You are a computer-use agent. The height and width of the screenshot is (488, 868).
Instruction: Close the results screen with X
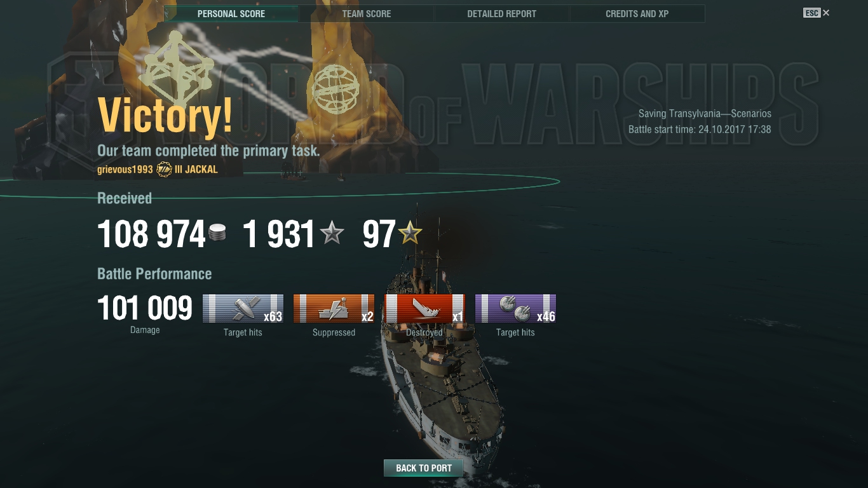(x=826, y=13)
